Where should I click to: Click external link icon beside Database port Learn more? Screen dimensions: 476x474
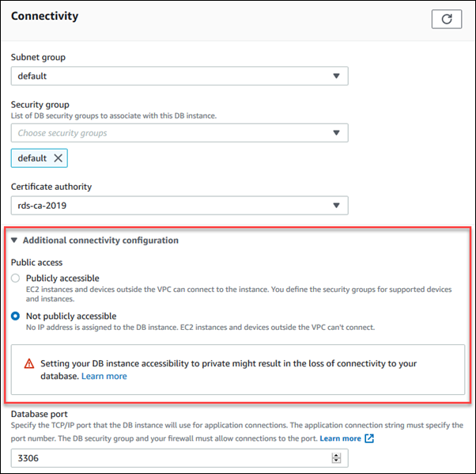click(x=369, y=438)
